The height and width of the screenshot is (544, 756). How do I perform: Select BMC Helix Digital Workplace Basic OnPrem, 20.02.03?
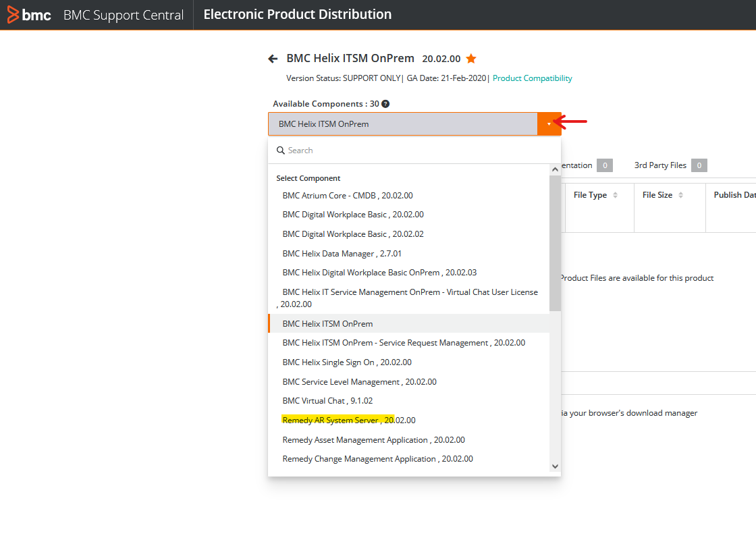coord(379,273)
